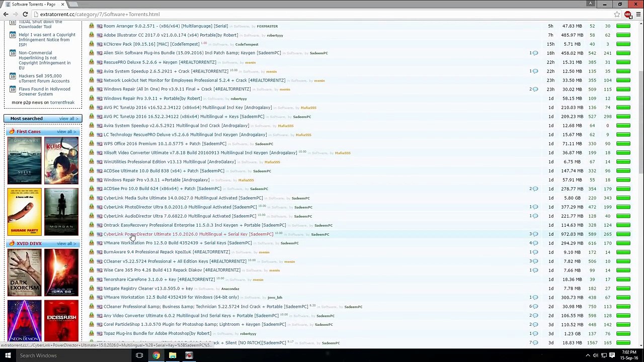This screenshot has width=644, height=362.
Task: Open comments bubble on BurnAware 9.4 Professional row
Action: pyautogui.click(x=535, y=252)
